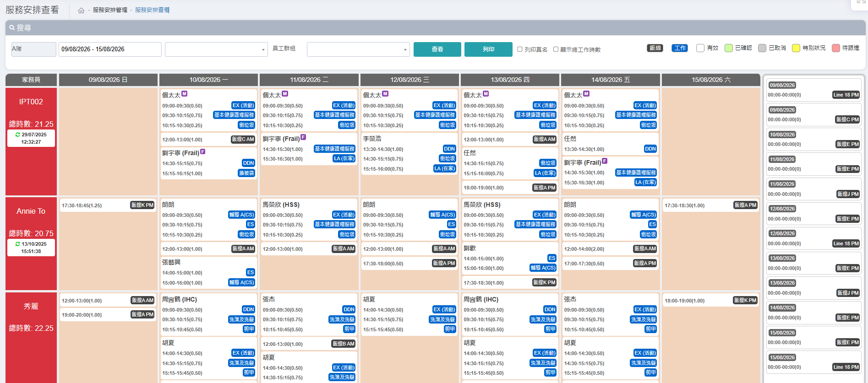The image size is (868, 383).
Task: Click 劉歡 client name on 13/08/2026
Action: [x=469, y=248]
